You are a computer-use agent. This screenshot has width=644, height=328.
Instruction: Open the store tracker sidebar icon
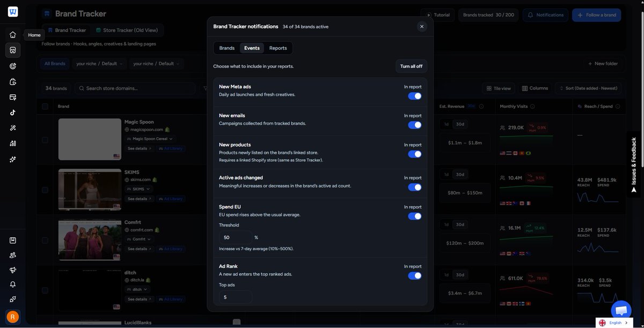[x=12, y=50]
